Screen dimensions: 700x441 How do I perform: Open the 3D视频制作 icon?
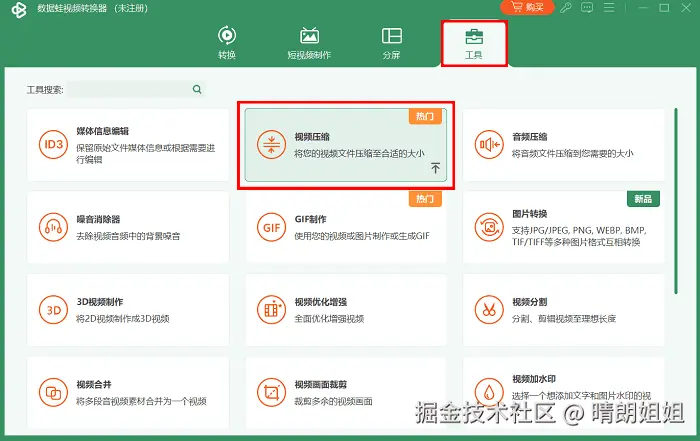coord(53,310)
